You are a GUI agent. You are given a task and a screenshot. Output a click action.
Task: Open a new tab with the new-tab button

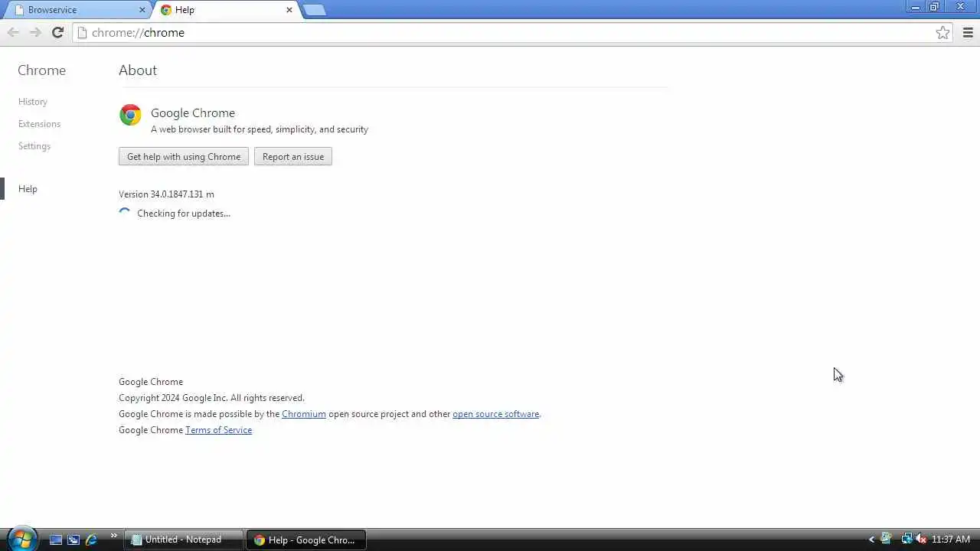click(x=314, y=10)
